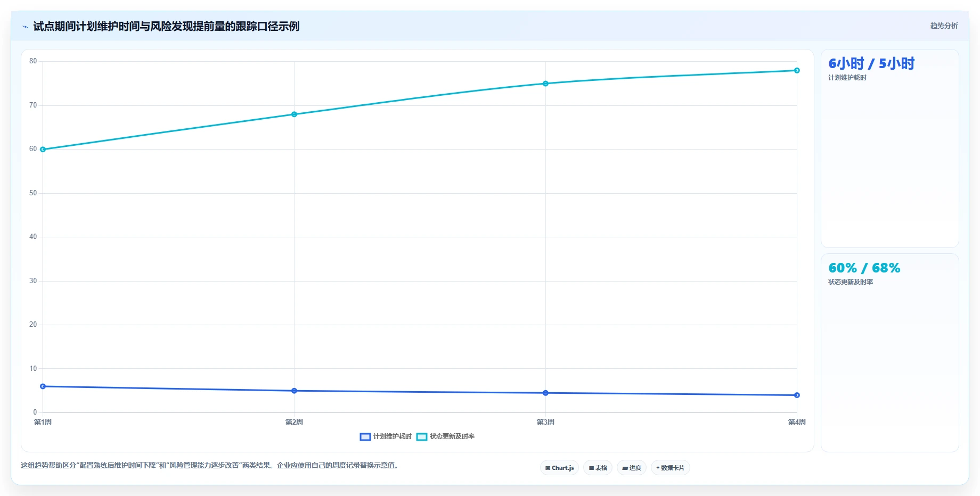The width and height of the screenshot is (980, 496).
Task: Click the blue 计划维护耗时 legend swatch
Action: [365, 436]
